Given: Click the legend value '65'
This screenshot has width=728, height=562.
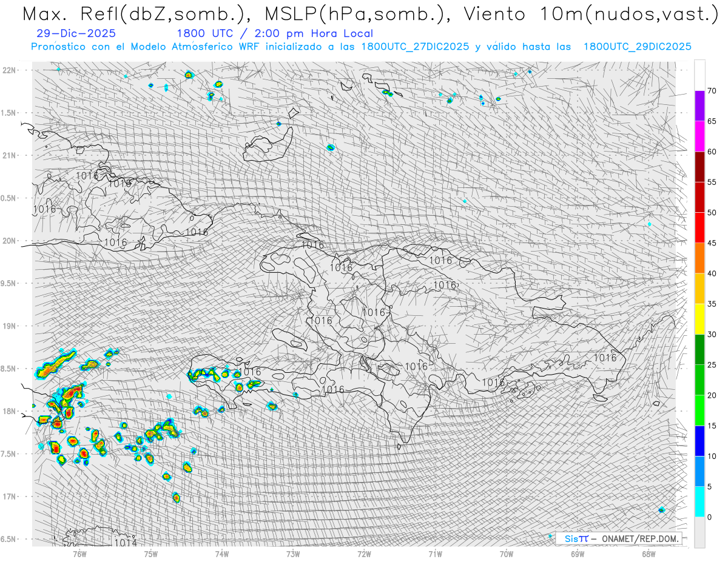Looking at the screenshot, I should click(712, 121).
